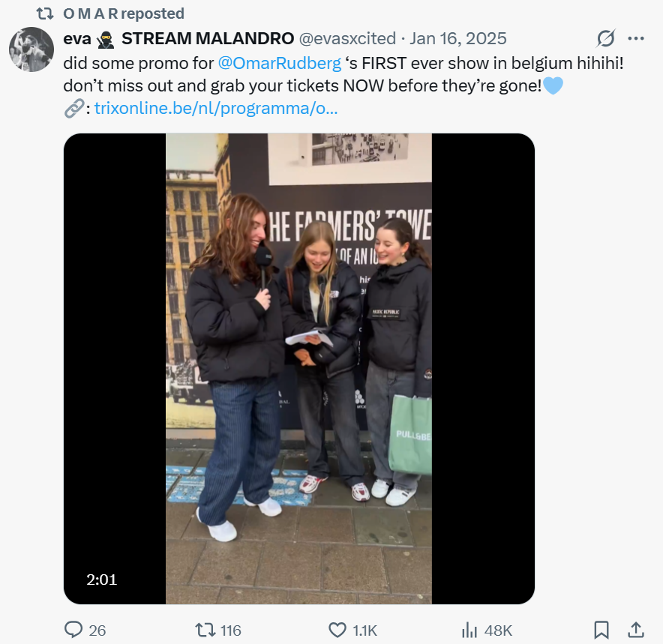Click the 1.1K likes count
Viewport: 663px width, 644px height.
[365, 631]
